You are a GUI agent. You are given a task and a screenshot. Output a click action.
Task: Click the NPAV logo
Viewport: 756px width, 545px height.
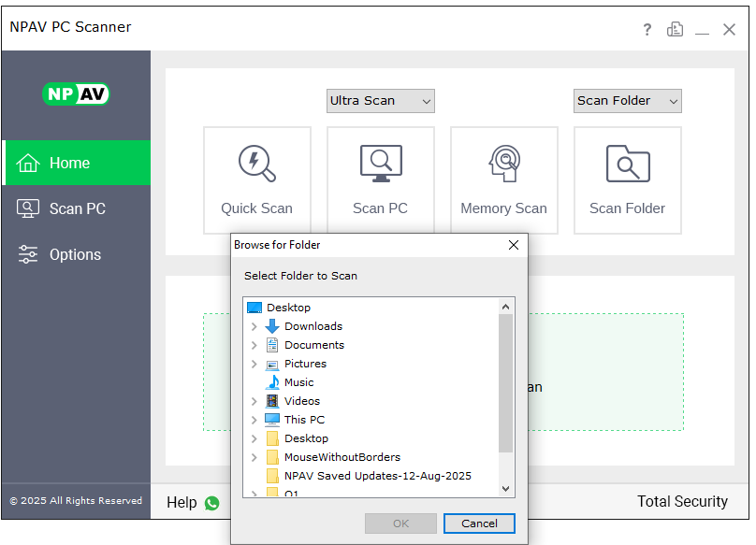[x=76, y=94]
